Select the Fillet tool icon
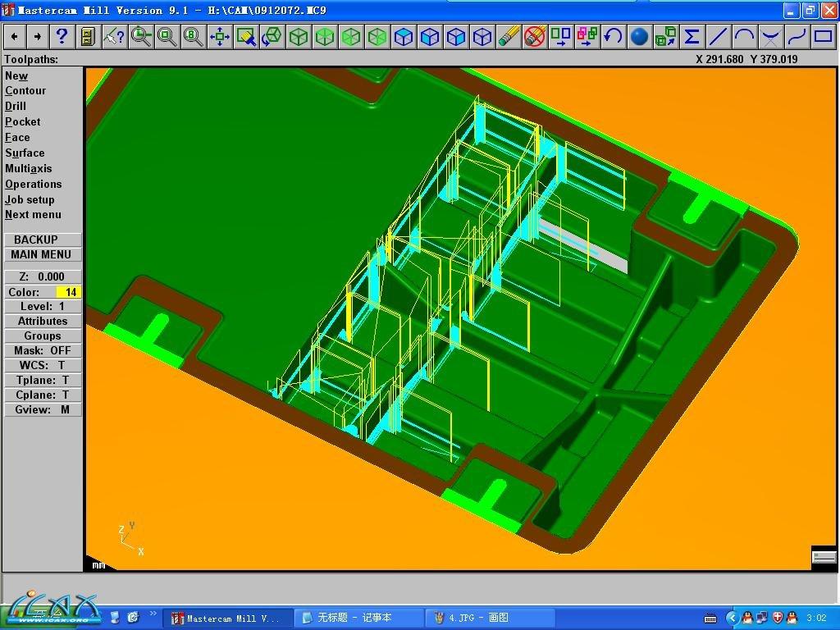Viewport: 840px width, 630px height. (770, 37)
